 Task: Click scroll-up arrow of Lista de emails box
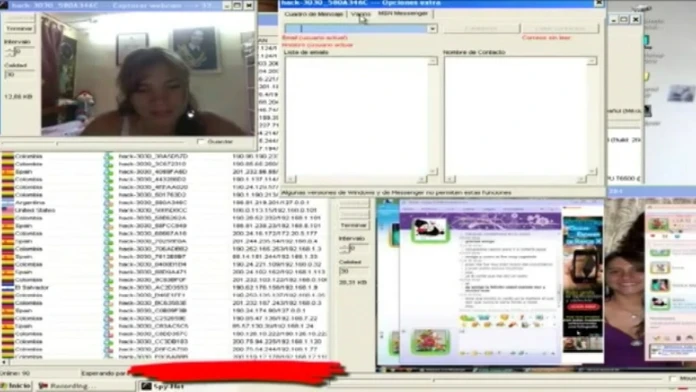point(432,61)
